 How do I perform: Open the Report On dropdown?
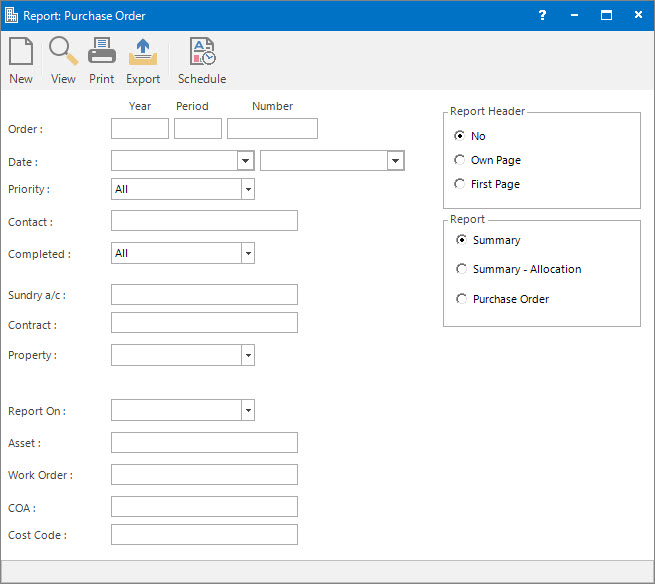pos(247,411)
